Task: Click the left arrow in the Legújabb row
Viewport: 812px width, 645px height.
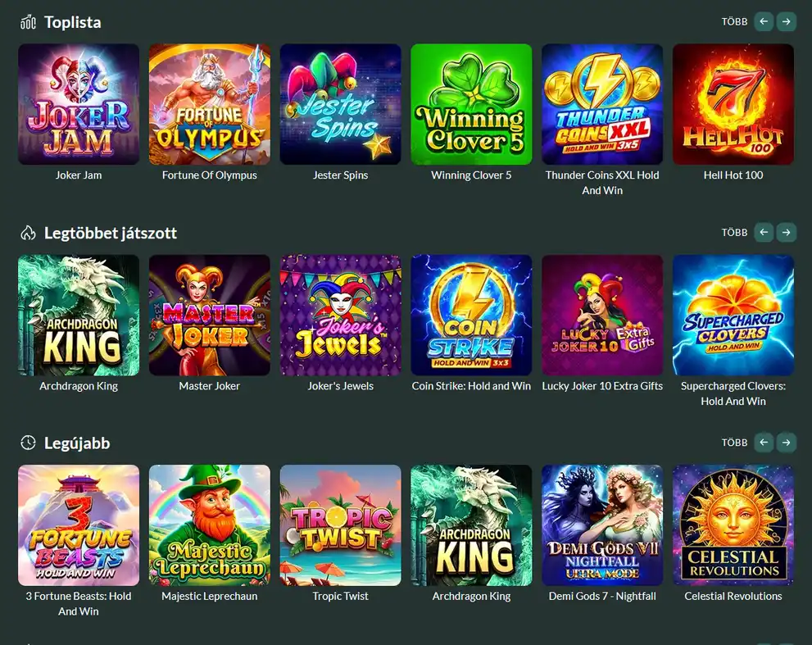Action: (764, 443)
